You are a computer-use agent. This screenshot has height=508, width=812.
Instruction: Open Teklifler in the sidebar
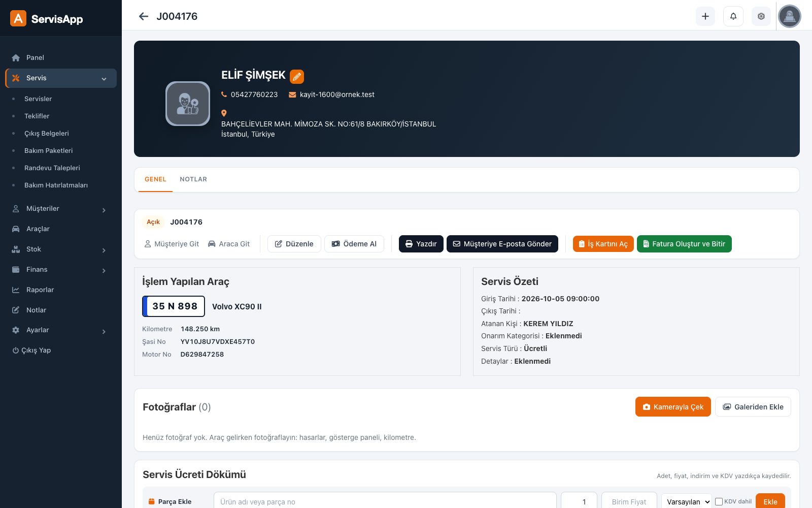click(37, 116)
